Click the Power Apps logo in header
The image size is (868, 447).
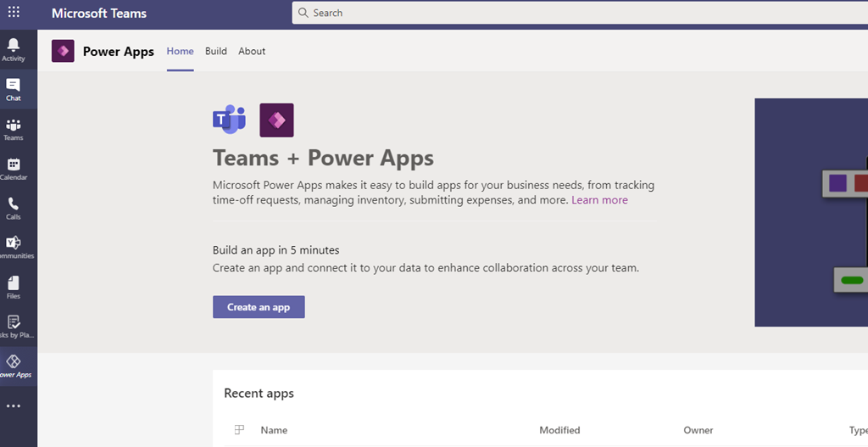click(63, 51)
